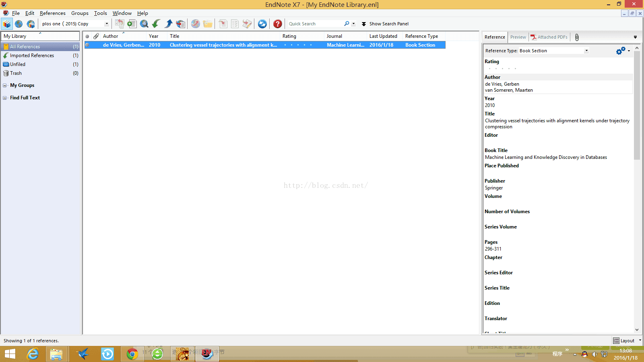
Task: Sort by the Last Updated column header
Action: 385,36
